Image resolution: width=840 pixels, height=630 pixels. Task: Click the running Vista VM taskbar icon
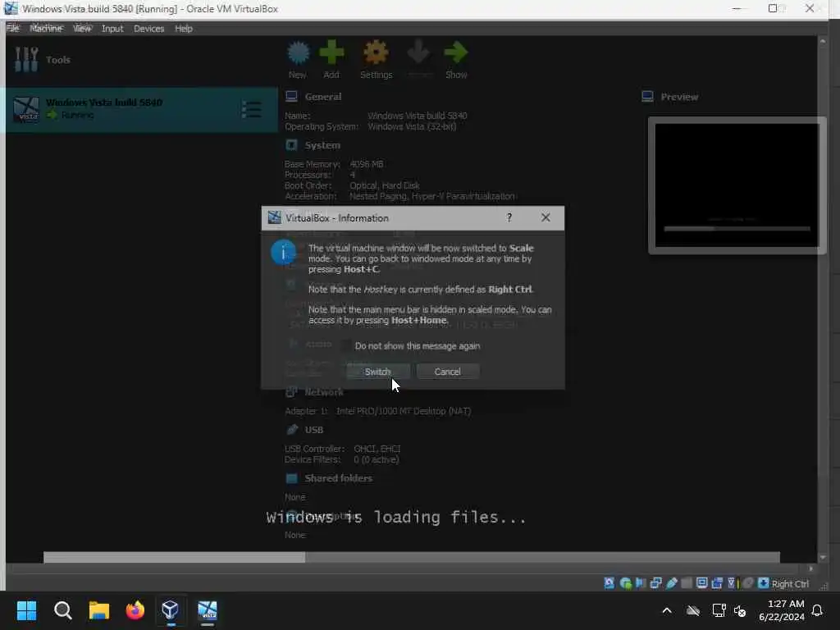pyautogui.click(x=208, y=610)
